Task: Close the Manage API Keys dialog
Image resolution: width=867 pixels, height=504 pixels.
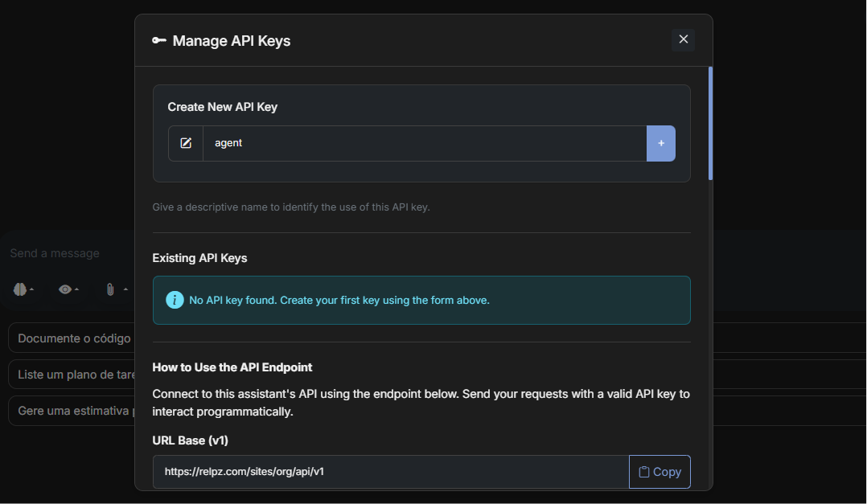Action: 683,40
